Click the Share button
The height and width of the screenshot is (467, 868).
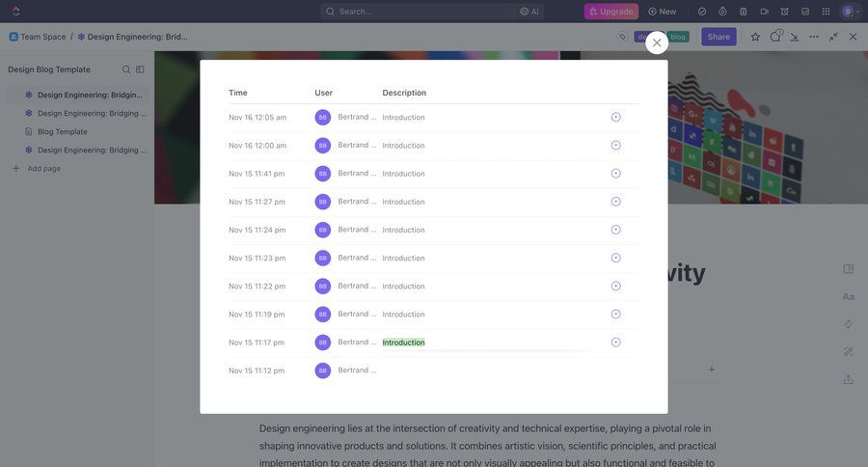pos(719,37)
